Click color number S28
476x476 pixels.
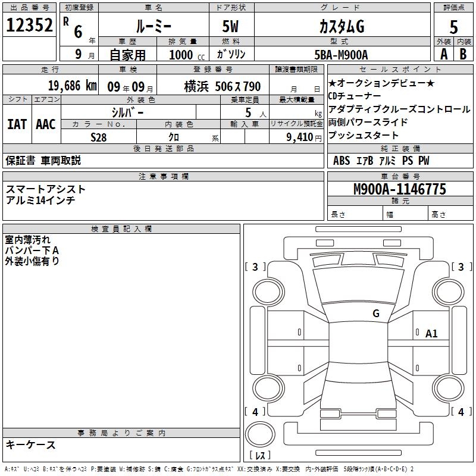(x=99, y=137)
